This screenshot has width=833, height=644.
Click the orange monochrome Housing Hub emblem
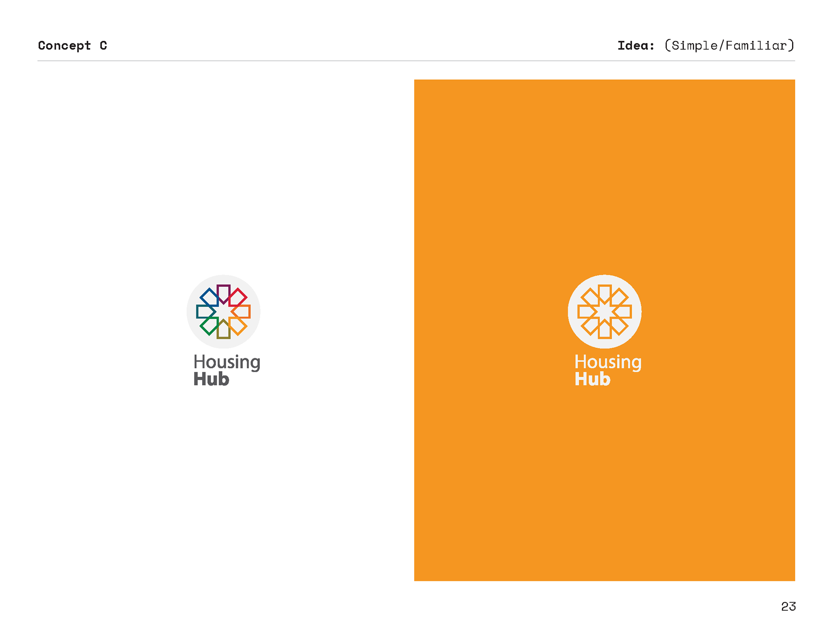tap(604, 312)
